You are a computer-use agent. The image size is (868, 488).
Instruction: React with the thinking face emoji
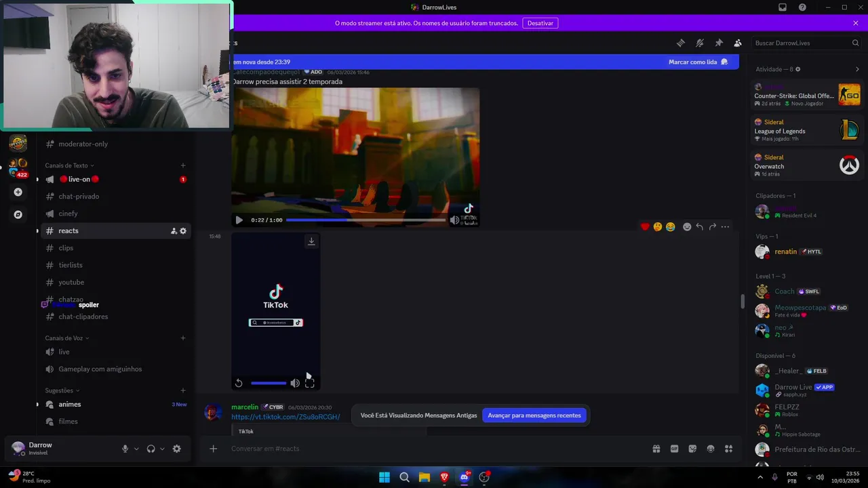(658, 227)
